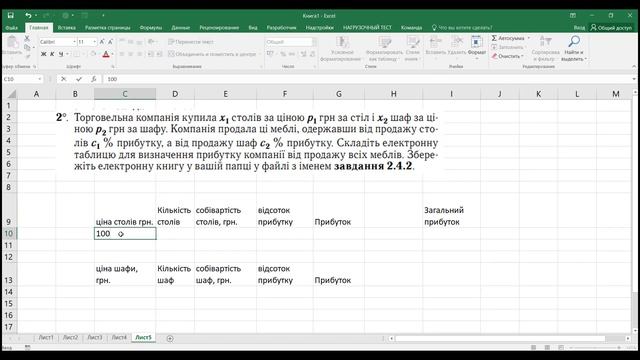Expand the formula bar chevron
Viewport: 640px width, 360px height.
pos(634,79)
